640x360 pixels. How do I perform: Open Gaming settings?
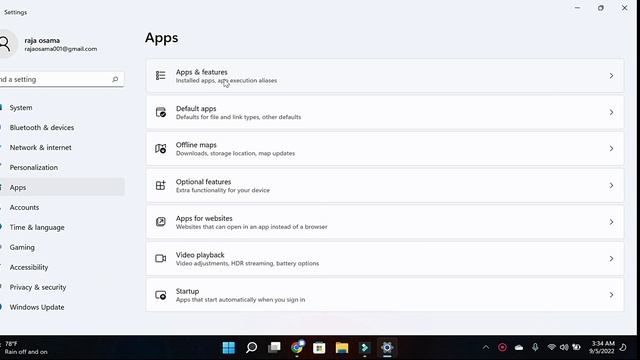(62, 247)
